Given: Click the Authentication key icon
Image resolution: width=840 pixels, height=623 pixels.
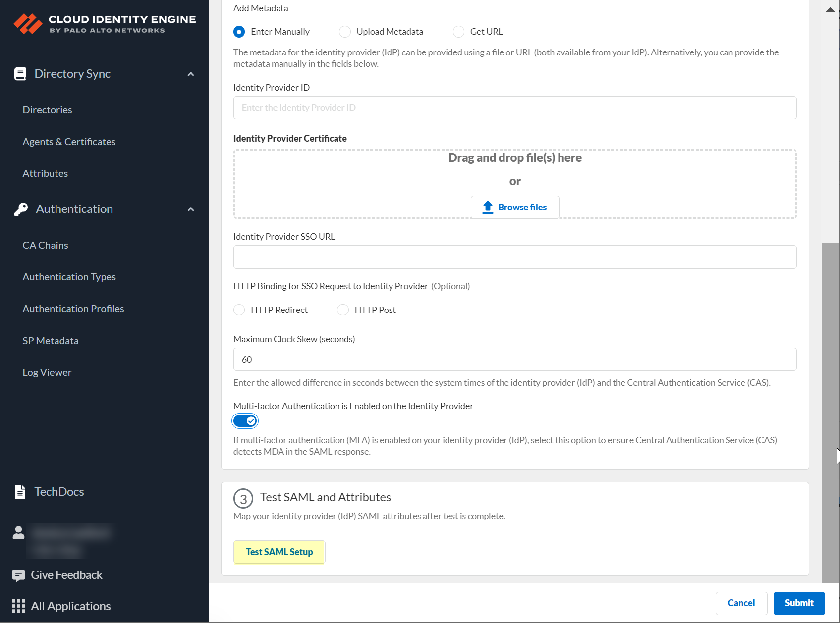Looking at the screenshot, I should point(21,209).
